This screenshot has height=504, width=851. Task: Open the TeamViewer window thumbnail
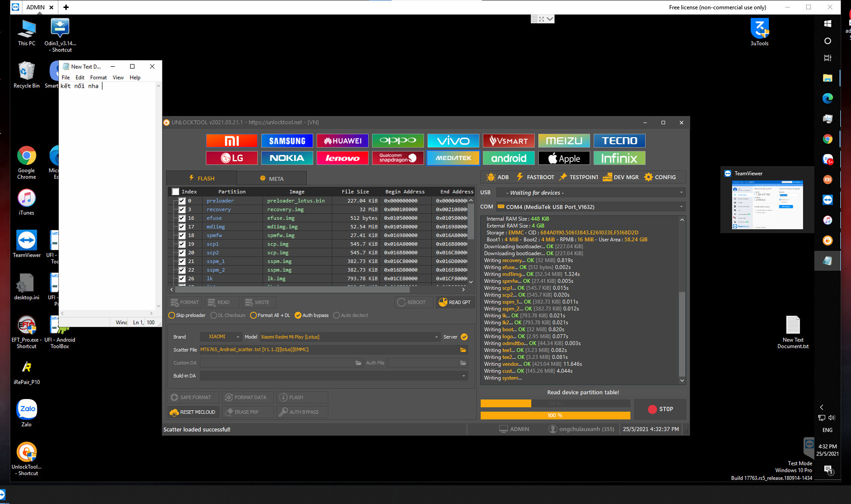[x=767, y=200]
